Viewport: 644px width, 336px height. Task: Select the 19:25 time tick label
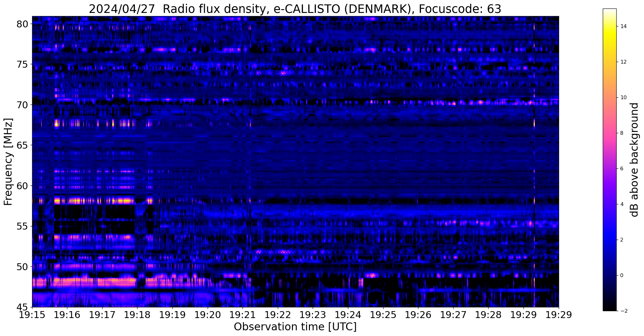383,315
